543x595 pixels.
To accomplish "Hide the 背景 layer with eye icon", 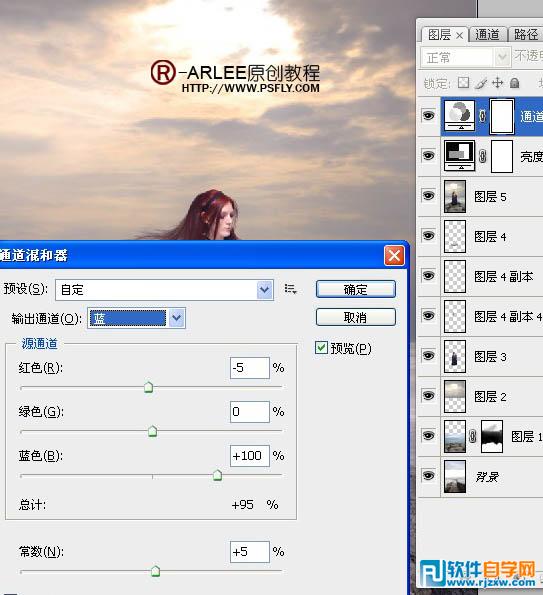I will click(428, 476).
